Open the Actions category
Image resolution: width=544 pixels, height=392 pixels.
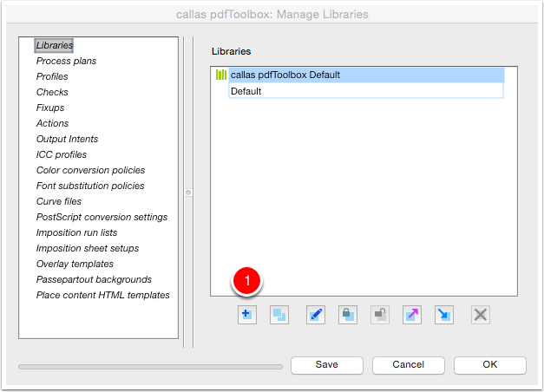(52, 123)
